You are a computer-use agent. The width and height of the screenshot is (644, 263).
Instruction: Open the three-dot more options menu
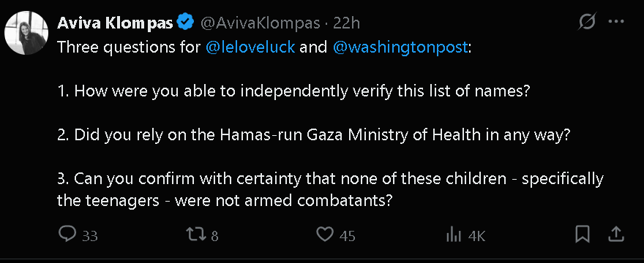click(616, 22)
